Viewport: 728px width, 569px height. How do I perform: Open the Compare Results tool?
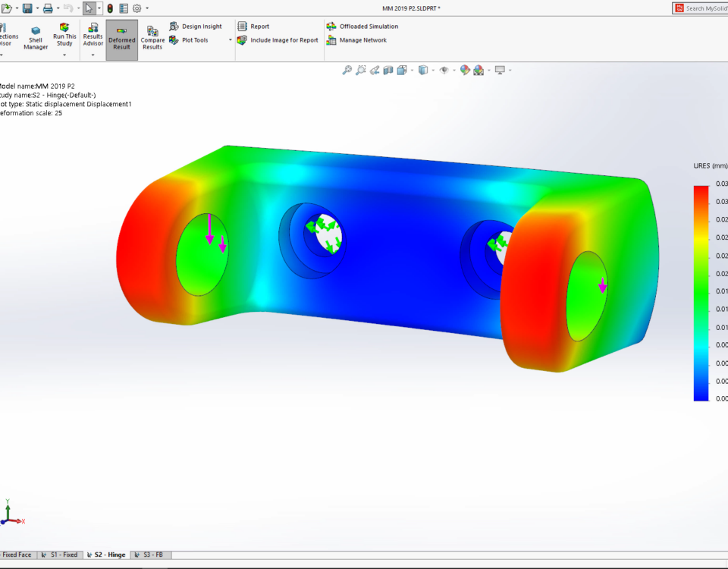click(x=152, y=35)
